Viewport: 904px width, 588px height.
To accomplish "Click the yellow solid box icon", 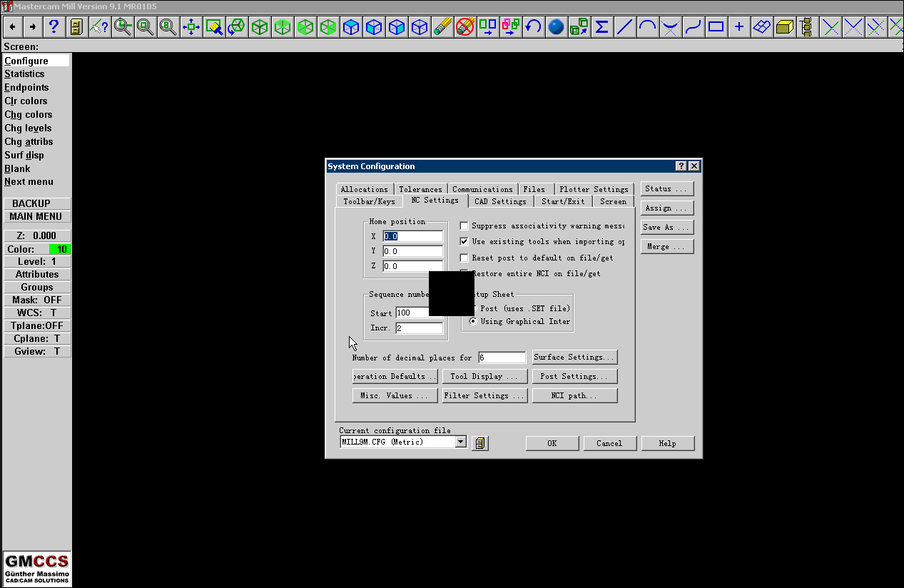I will 784,27.
